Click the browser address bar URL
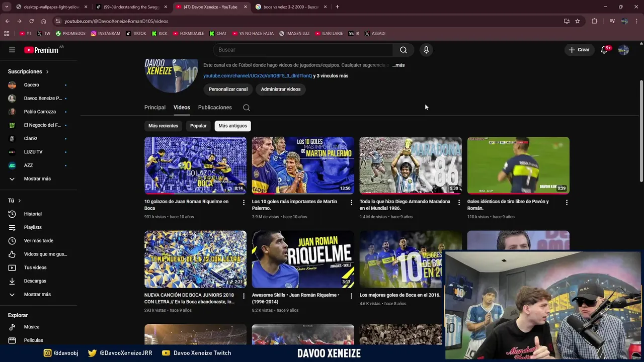The width and height of the screenshot is (644, 362). (116, 21)
